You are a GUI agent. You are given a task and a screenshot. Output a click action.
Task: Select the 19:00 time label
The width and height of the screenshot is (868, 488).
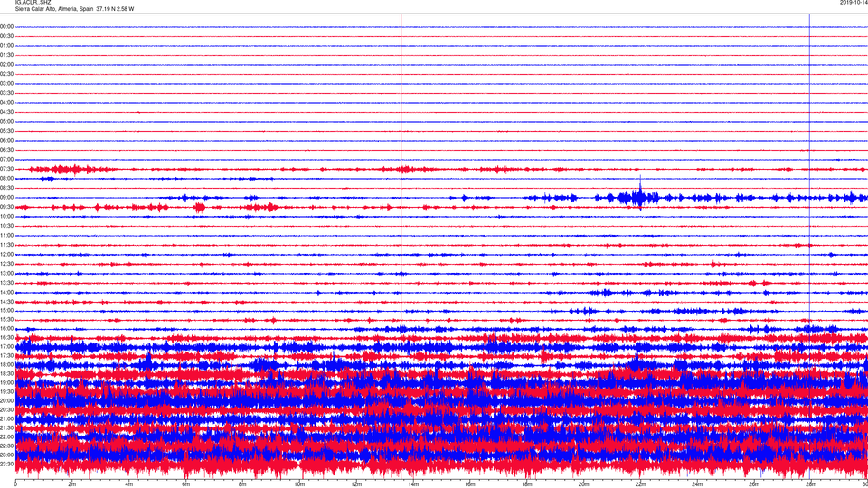click(6, 383)
